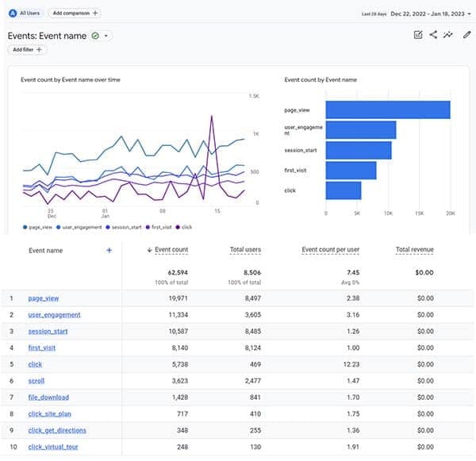Click the pencil edit icon

(x=466, y=35)
